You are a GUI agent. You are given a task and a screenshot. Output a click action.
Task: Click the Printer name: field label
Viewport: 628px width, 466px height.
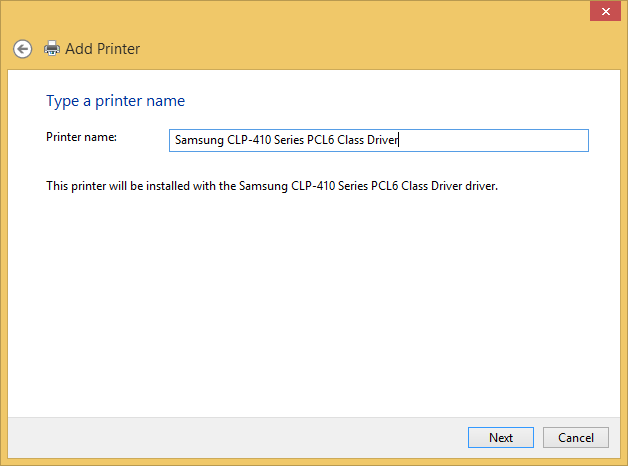[81, 137]
